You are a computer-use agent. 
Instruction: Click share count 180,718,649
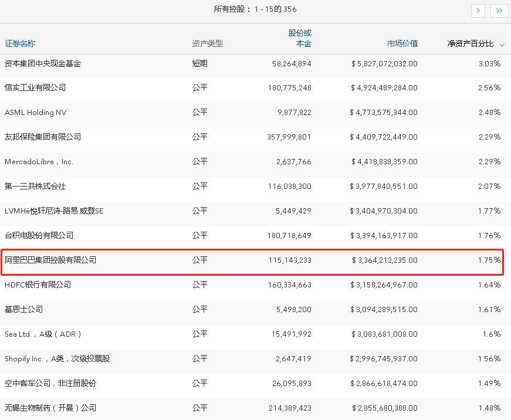coord(289,235)
